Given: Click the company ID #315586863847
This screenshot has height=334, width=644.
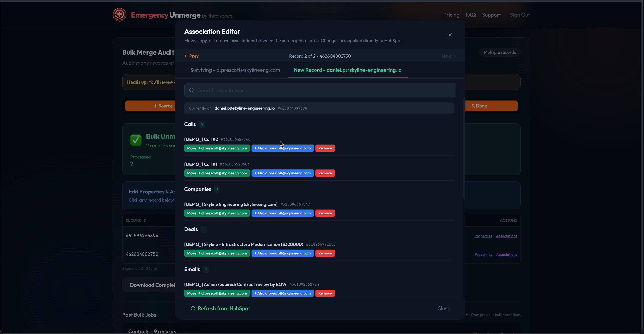Looking at the screenshot, I should pyautogui.click(x=295, y=204).
